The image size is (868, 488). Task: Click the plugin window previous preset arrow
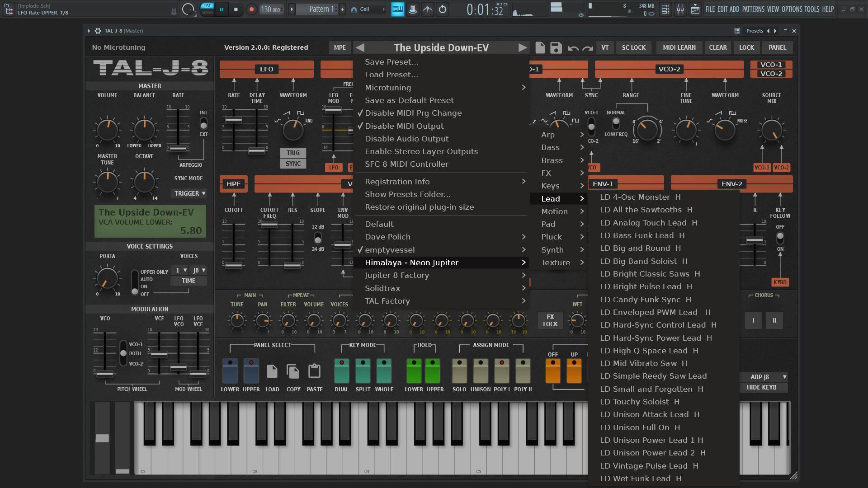[x=768, y=31]
